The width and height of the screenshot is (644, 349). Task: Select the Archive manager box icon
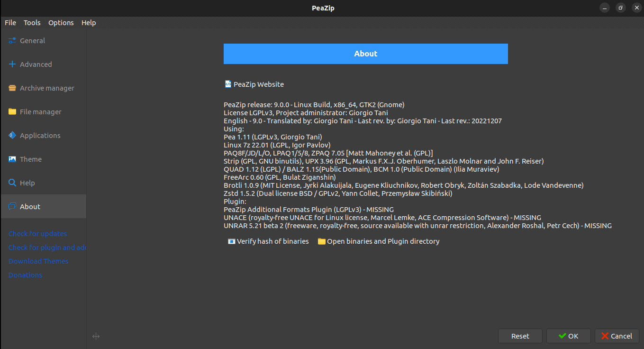[x=12, y=88]
